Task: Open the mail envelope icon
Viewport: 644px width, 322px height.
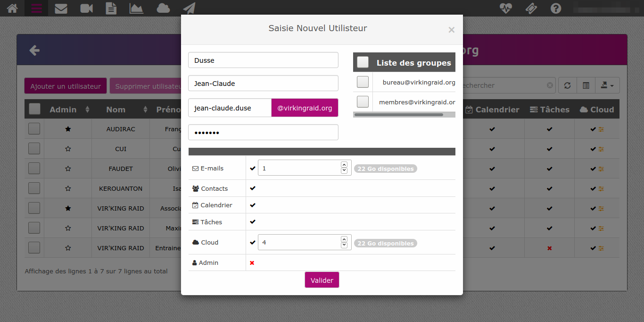Action: point(61,8)
